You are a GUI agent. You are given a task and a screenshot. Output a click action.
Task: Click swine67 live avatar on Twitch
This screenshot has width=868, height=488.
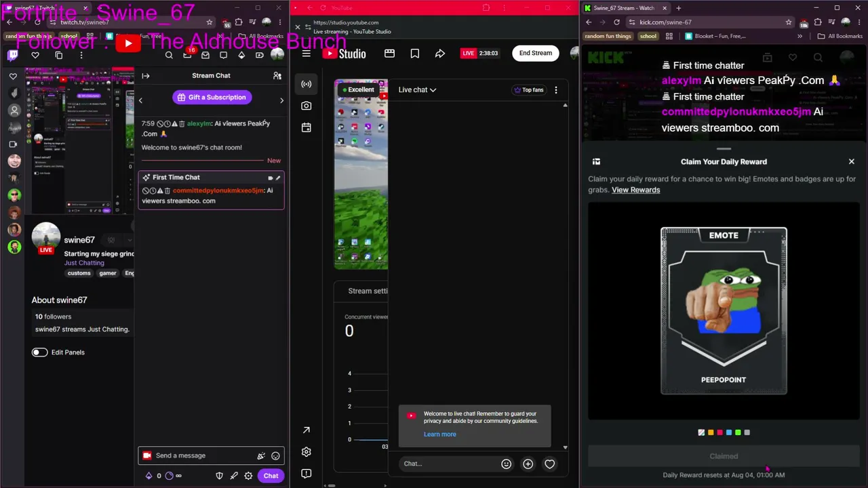point(46,238)
